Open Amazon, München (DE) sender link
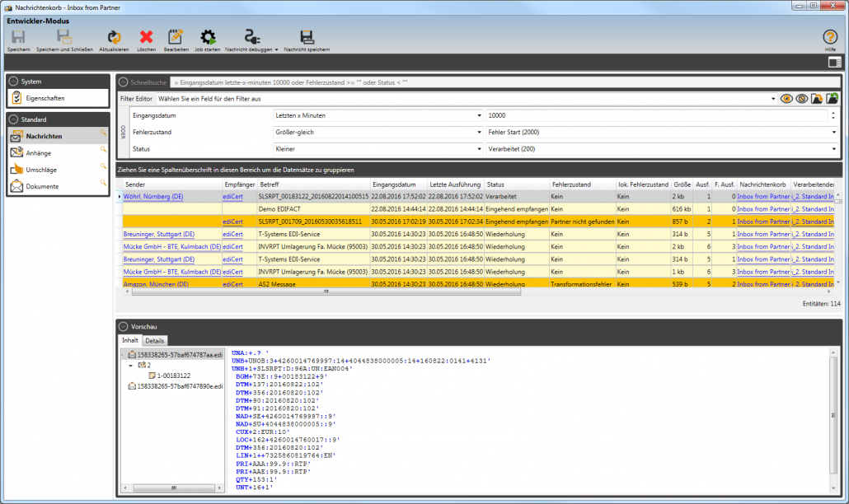Screen dimensions: 849x504 click(x=156, y=284)
